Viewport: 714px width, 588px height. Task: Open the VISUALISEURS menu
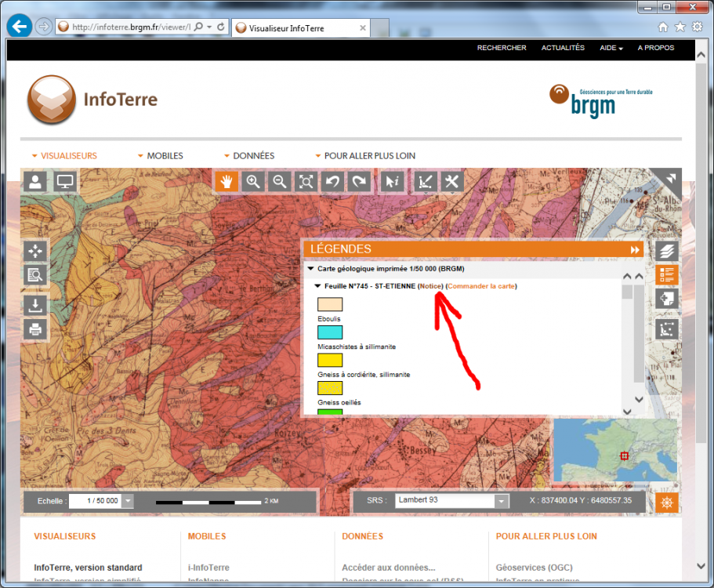coord(64,156)
